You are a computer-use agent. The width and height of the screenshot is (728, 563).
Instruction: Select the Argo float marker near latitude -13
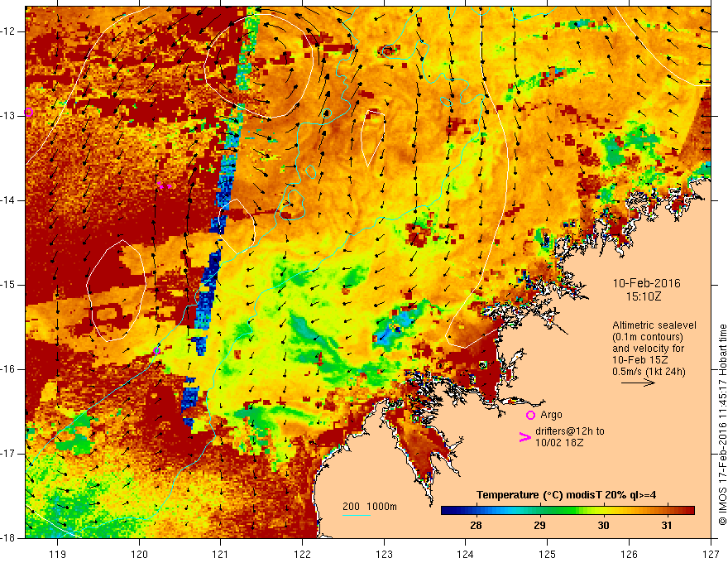[28, 112]
